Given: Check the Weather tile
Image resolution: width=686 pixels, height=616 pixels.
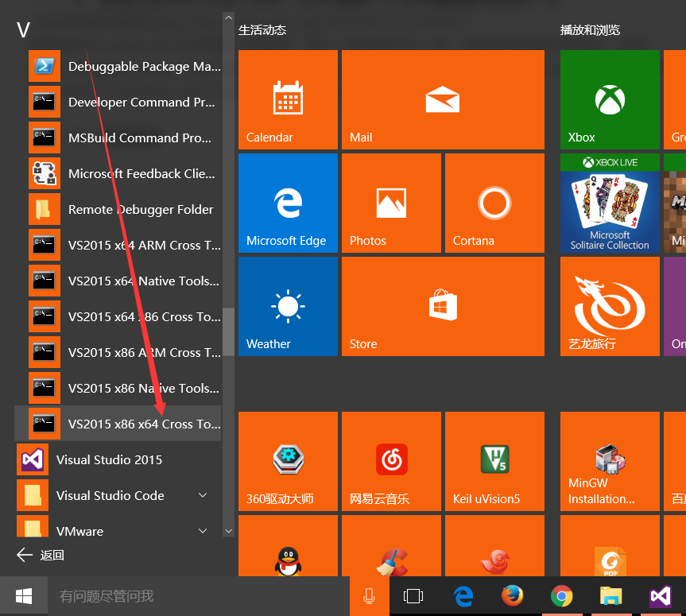Looking at the screenshot, I should (x=288, y=306).
